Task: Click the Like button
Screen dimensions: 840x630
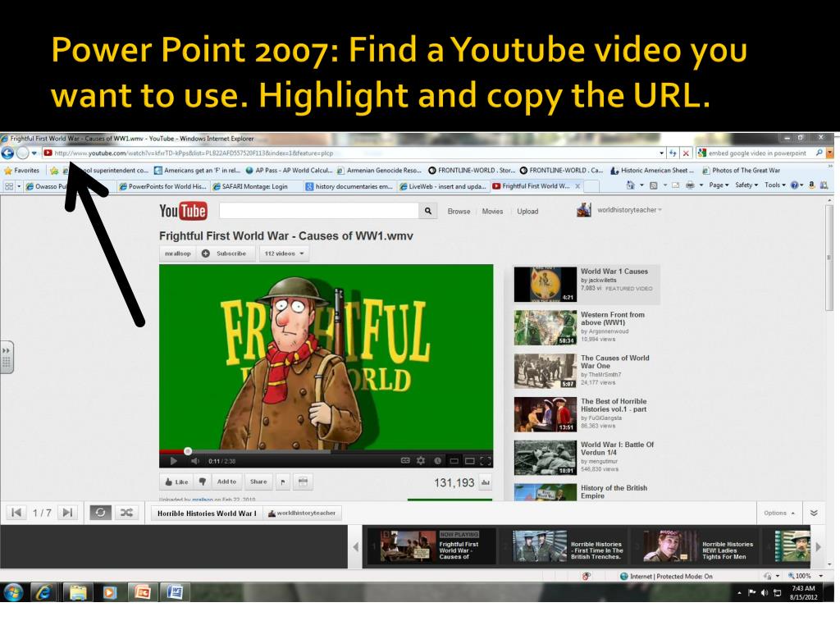Action: tap(176, 482)
